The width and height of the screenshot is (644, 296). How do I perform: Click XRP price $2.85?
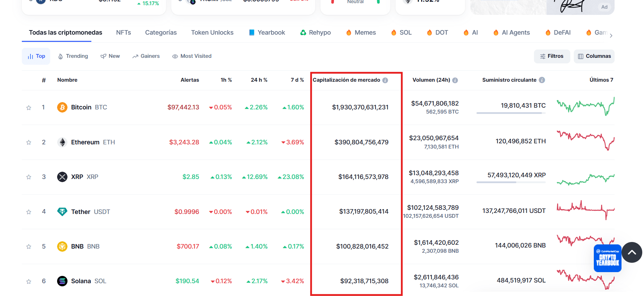tap(191, 177)
